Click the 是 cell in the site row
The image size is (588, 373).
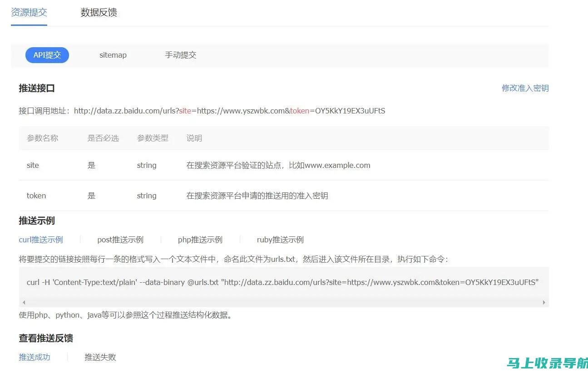(x=91, y=165)
